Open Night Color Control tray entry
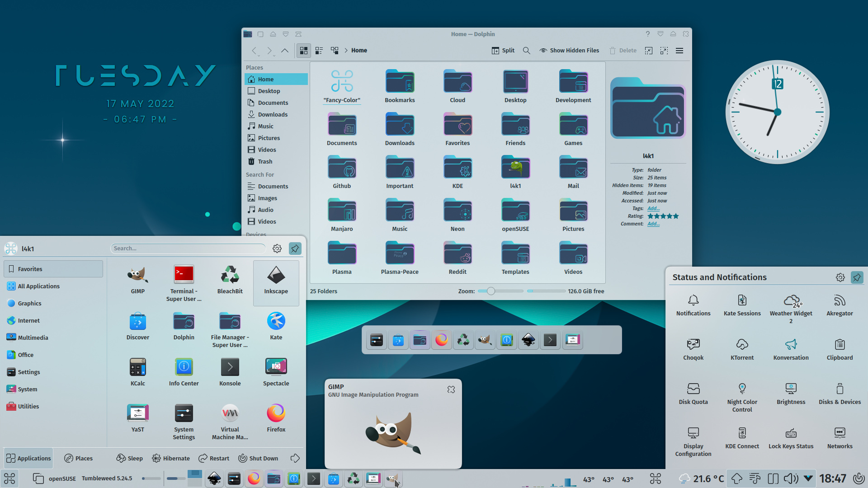868x488 pixels. 742,398
